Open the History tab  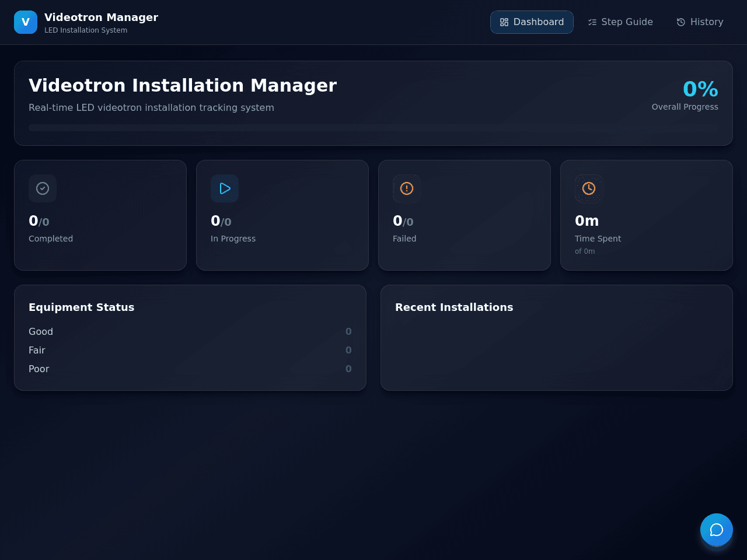tap(700, 22)
